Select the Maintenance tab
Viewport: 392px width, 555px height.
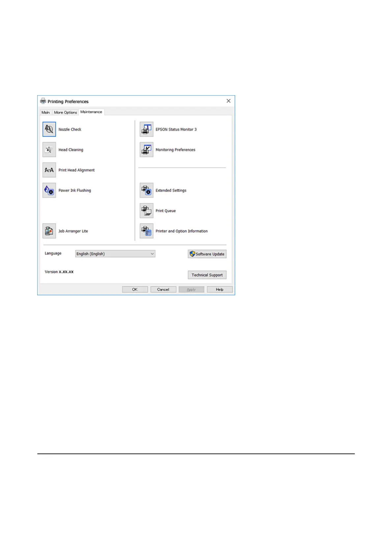pos(91,112)
